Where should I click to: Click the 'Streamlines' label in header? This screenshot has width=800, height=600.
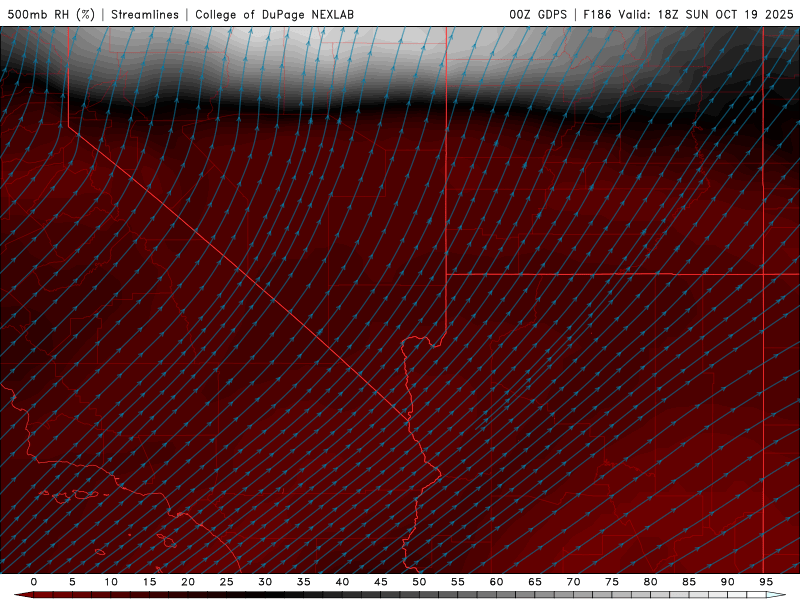click(x=145, y=14)
